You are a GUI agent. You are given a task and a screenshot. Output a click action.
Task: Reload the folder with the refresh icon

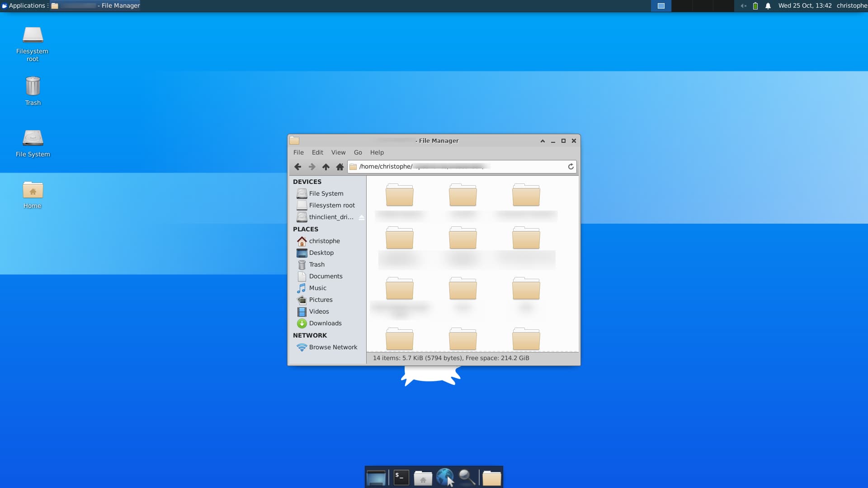coord(571,167)
